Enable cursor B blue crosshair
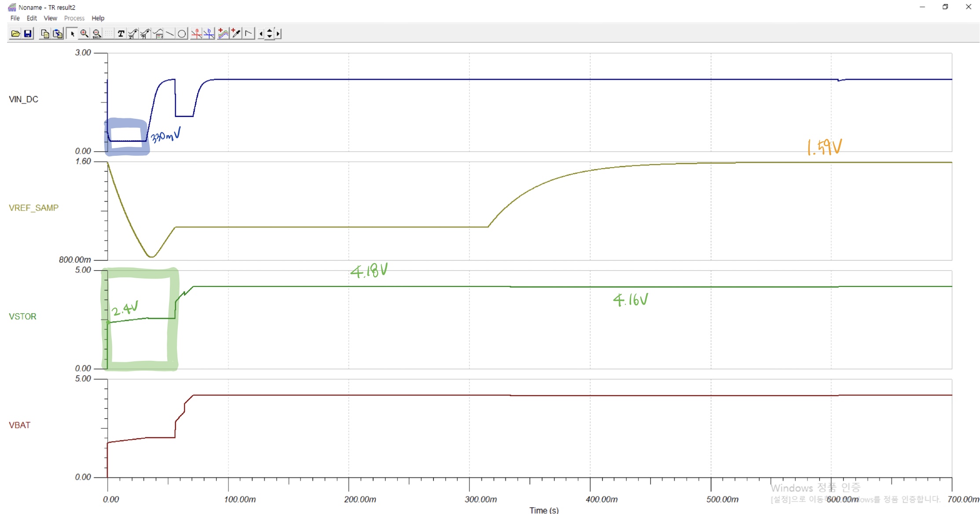 [209, 33]
